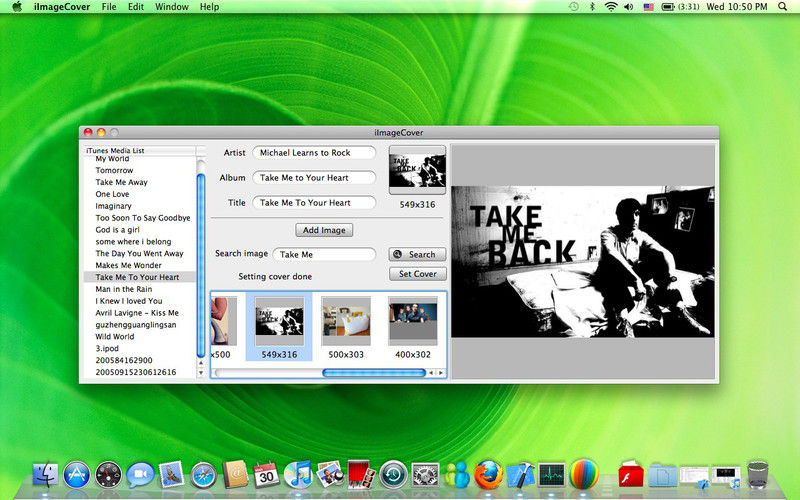The height and width of the screenshot is (500, 800).
Task: Click the battery status icon
Action: tap(668, 7)
